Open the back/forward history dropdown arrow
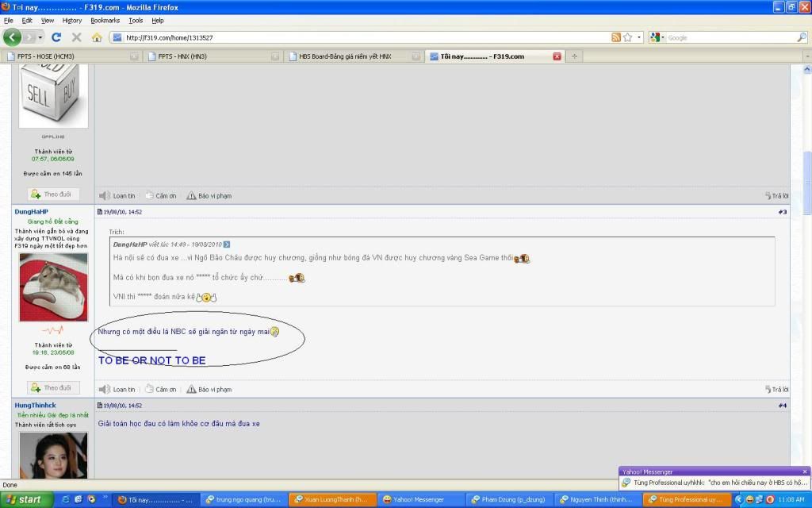The image size is (812, 508). (40, 37)
